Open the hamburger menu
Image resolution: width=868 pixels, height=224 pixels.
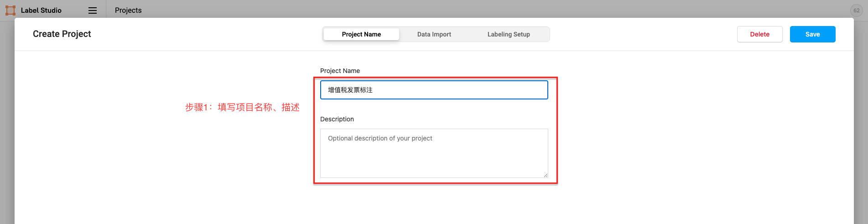coord(93,10)
